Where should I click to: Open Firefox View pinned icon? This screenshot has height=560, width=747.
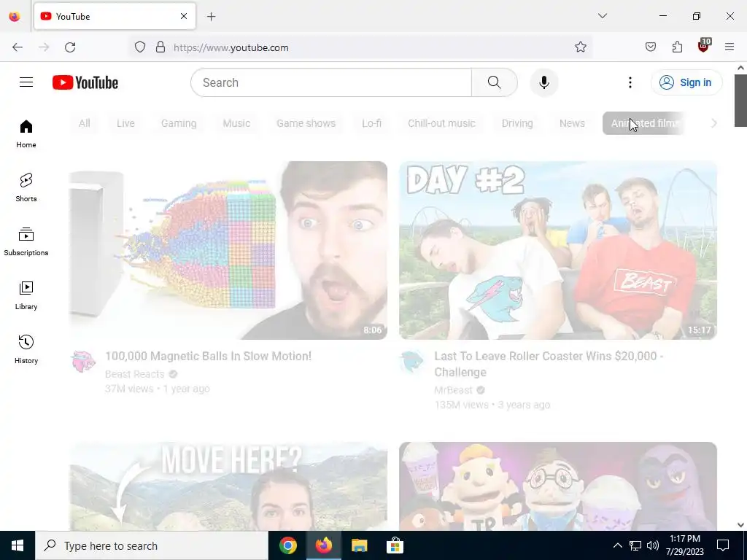tap(15, 17)
